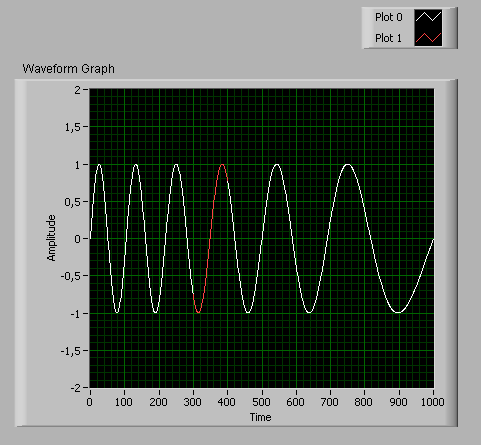Image resolution: width=481 pixels, height=445 pixels.
Task: Click the Amplitude axis label
Action: pos(51,238)
